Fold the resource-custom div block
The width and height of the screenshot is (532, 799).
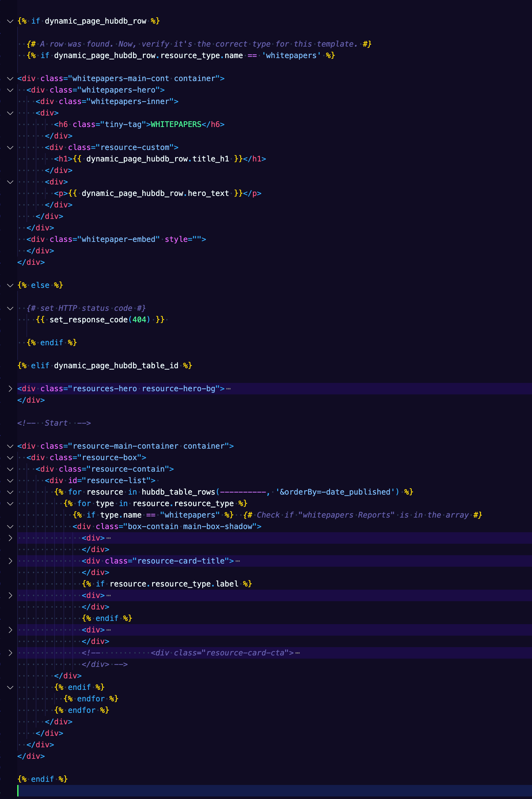(10, 148)
